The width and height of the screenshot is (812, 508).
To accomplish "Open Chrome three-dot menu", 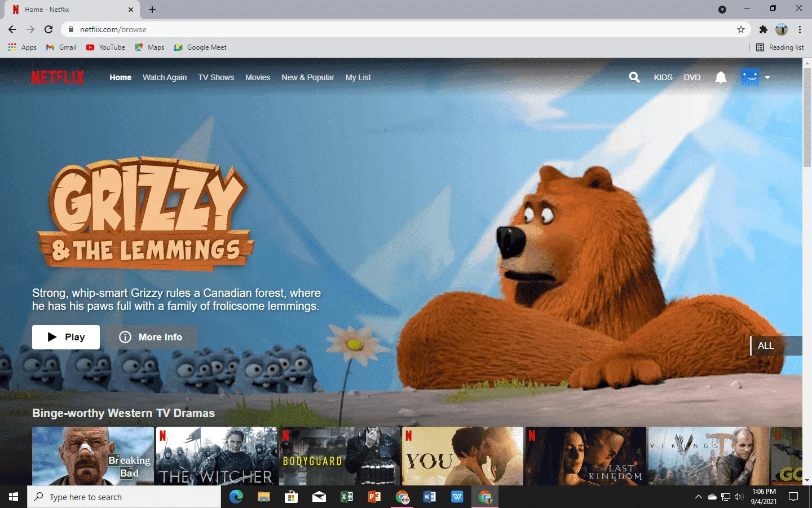I will (x=800, y=29).
